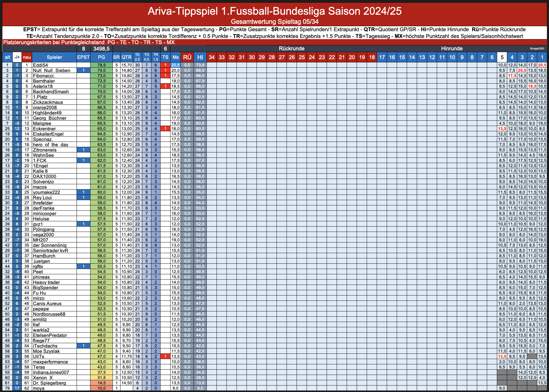Click player name 'vega2000'
Image resolution: width=549 pixels, height=392 pixels.
(x=43, y=235)
